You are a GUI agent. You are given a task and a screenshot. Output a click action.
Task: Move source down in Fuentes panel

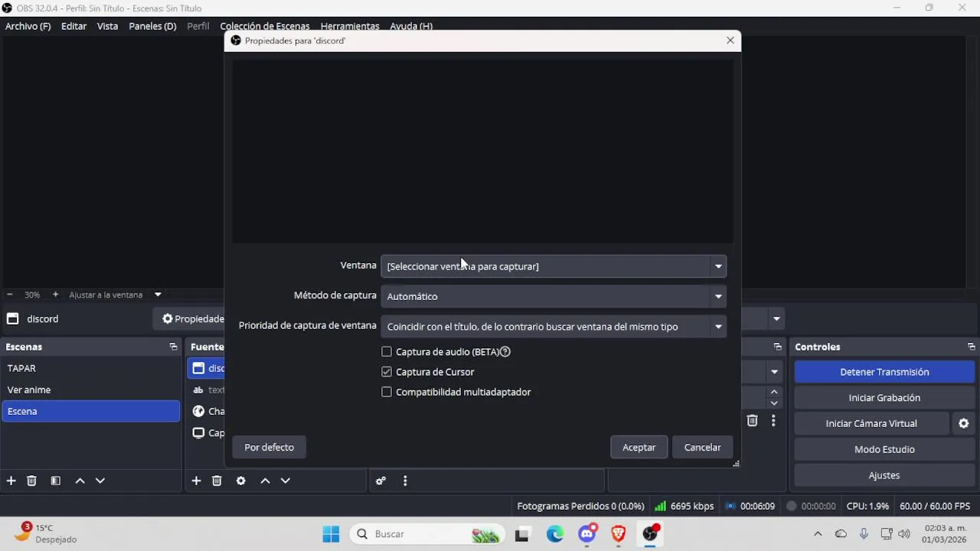[285, 481]
